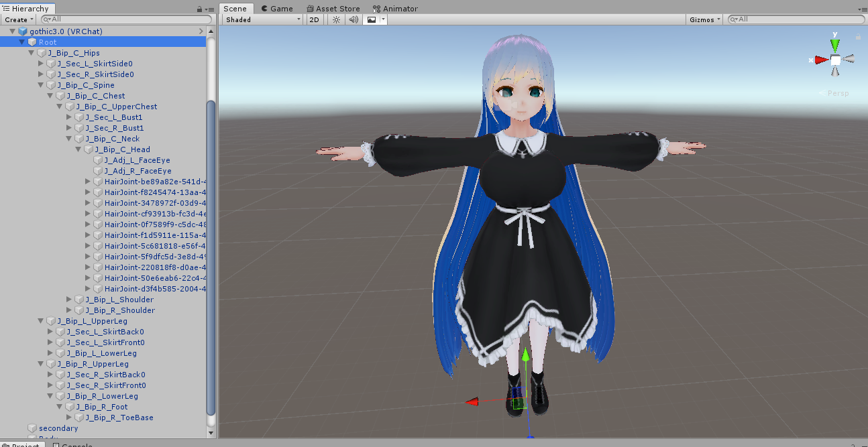Select J_Bip_R_Shoulder bone
868x447 pixels.
pos(120,310)
